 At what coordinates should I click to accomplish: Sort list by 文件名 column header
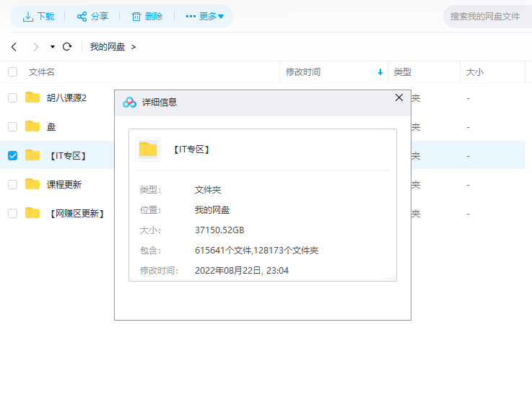(42, 72)
